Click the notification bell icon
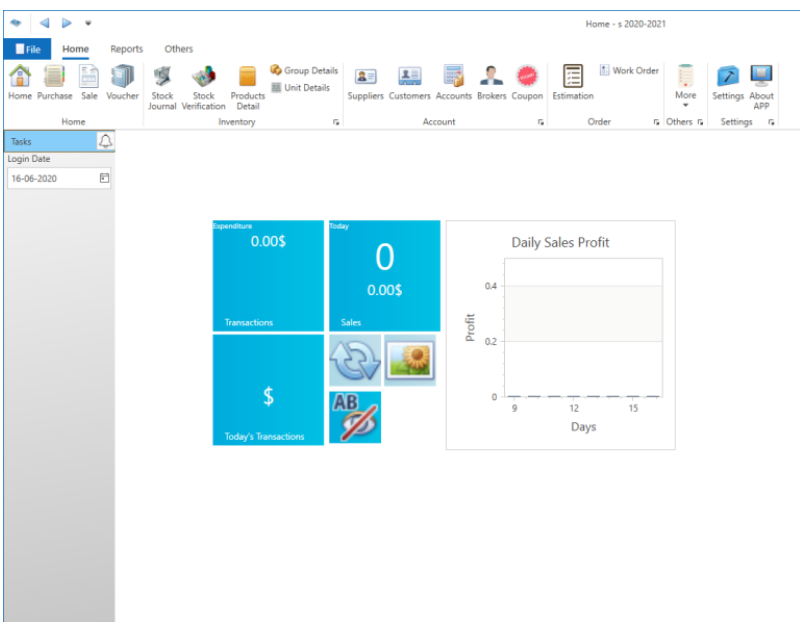This screenshot has width=800, height=622. (106, 141)
